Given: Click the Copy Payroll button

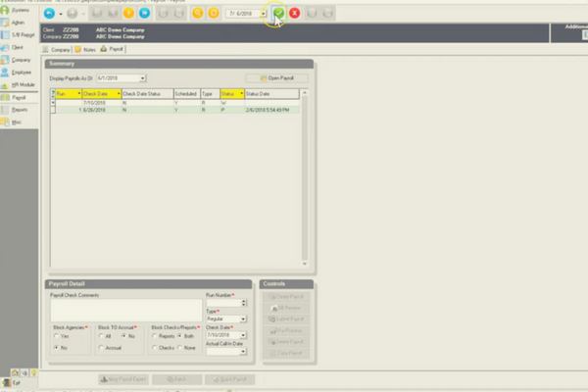Looking at the screenshot, I should (286, 354).
